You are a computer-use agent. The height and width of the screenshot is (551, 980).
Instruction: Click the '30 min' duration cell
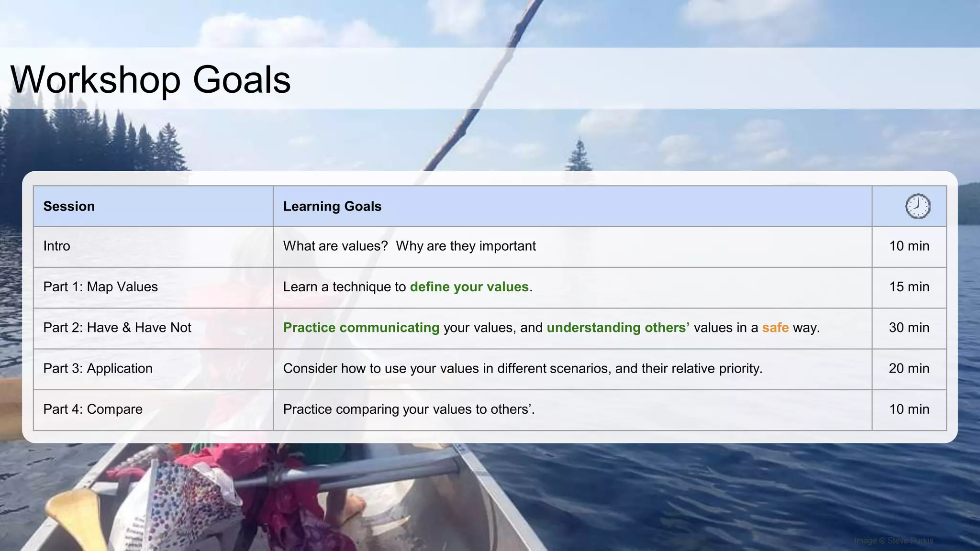pos(909,328)
